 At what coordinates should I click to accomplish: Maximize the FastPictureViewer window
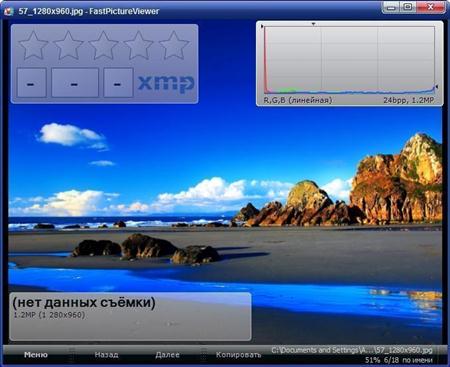(x=408, y=7)
